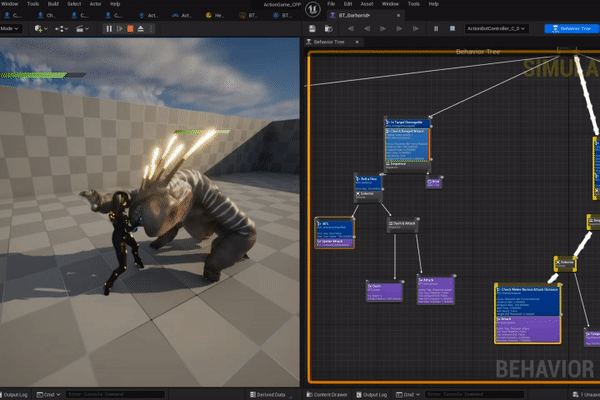
Task: Open Actor menu in level editor
Action: 95,4
